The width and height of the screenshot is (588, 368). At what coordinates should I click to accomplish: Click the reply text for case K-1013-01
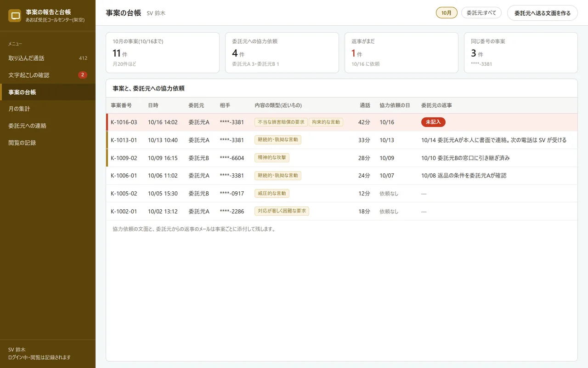click(x=494, y=140)
